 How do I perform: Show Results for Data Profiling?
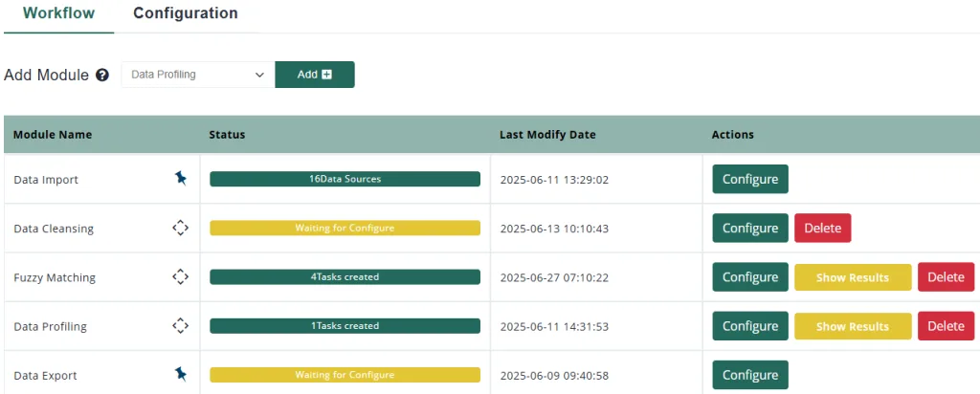point(852,326)
